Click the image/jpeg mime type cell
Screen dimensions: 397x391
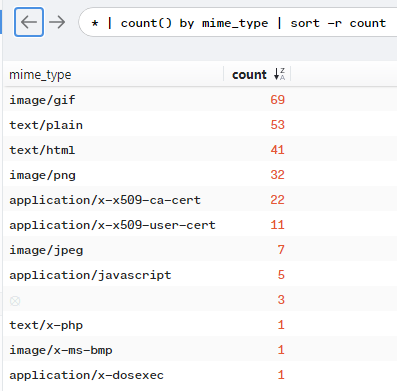[46, 250]
